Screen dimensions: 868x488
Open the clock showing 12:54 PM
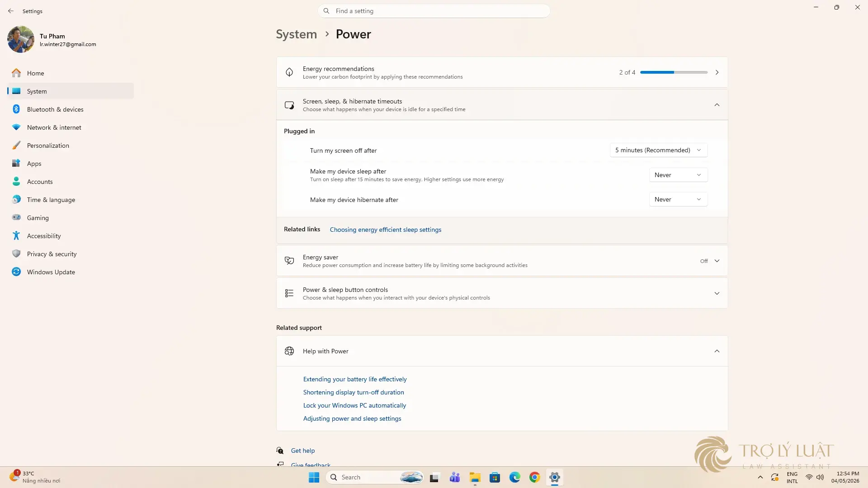click(x=845, y=477)
